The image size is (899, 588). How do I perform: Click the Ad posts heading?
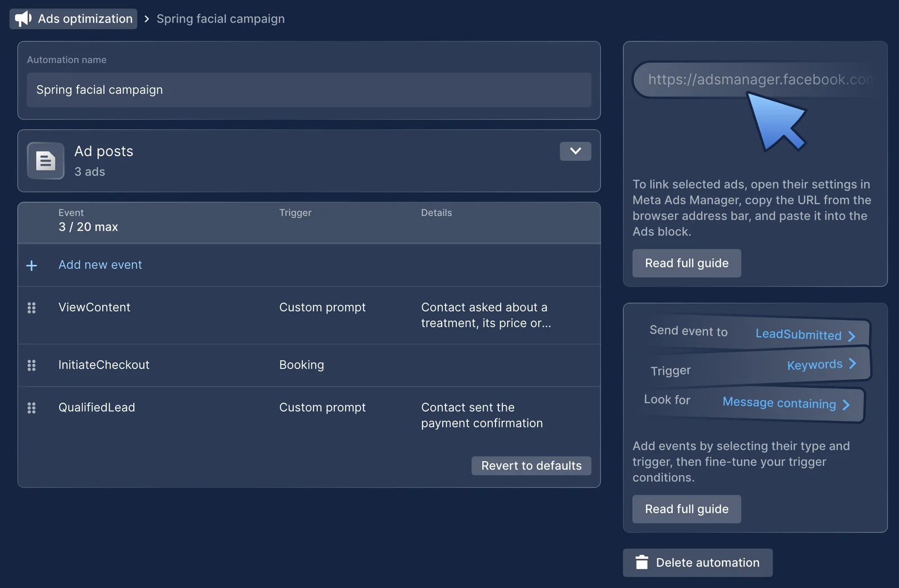104,151
